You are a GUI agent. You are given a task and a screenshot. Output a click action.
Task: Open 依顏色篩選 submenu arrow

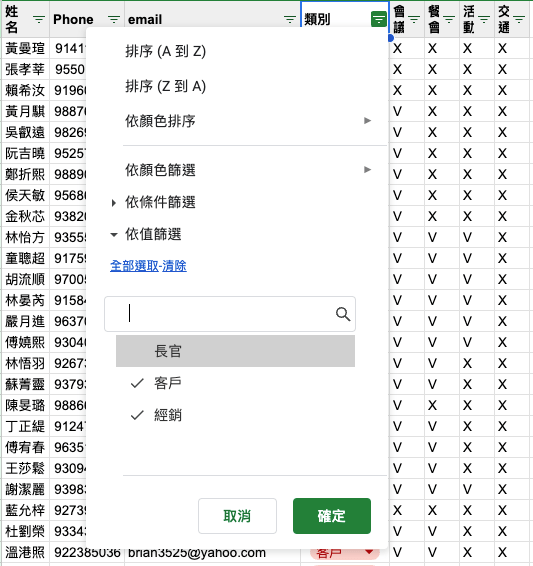pyautogui.click(x=367, y=169)
